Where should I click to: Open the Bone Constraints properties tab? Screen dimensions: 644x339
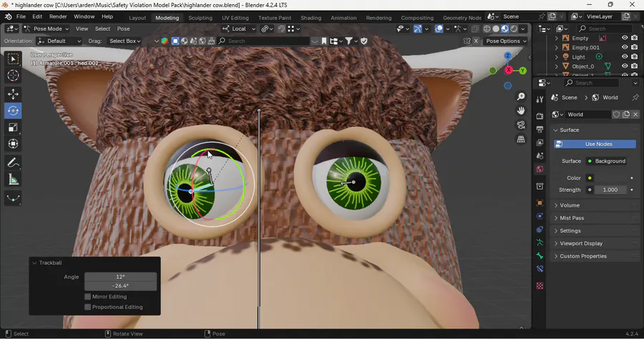coord(540,269)
